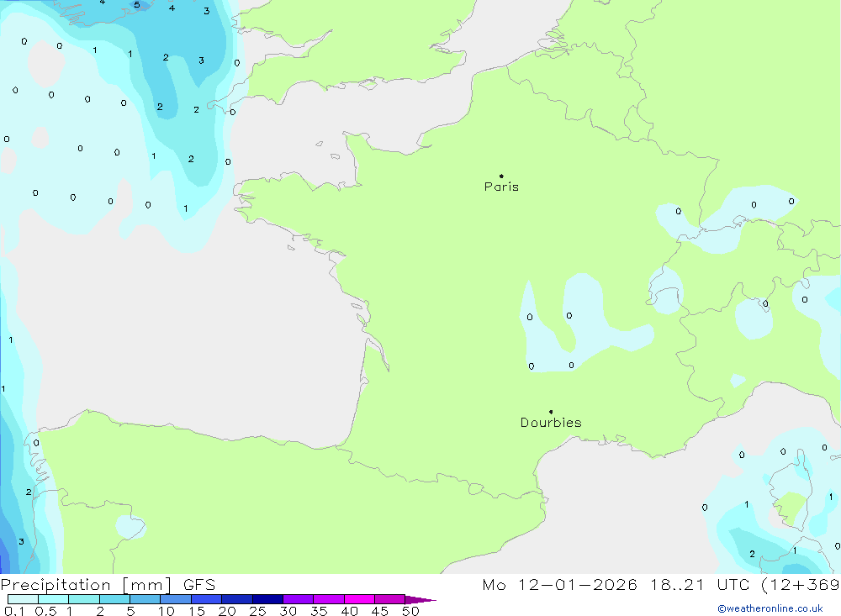This screenshot has width=841, height=616.
Task: Click the Dourbies city label
Action: click(551, 423)
